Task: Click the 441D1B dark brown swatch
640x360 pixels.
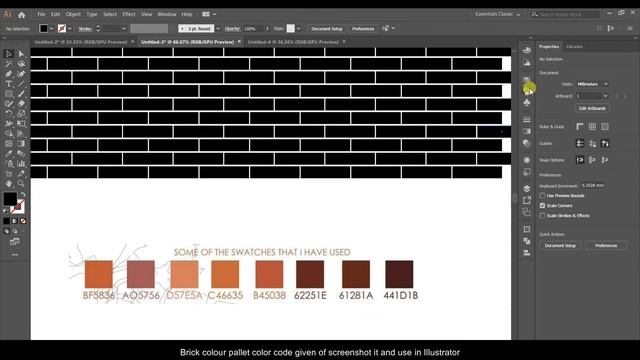Action: [x=399, y=274]
